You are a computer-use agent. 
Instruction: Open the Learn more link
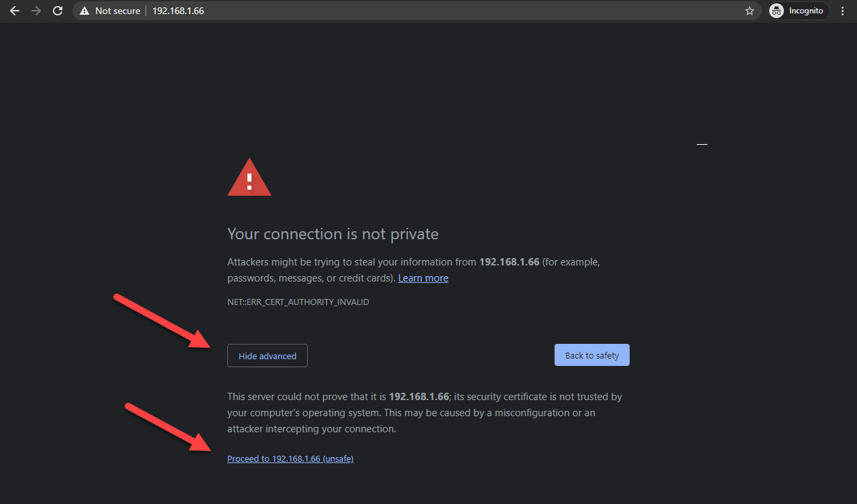tap(423, 278)
